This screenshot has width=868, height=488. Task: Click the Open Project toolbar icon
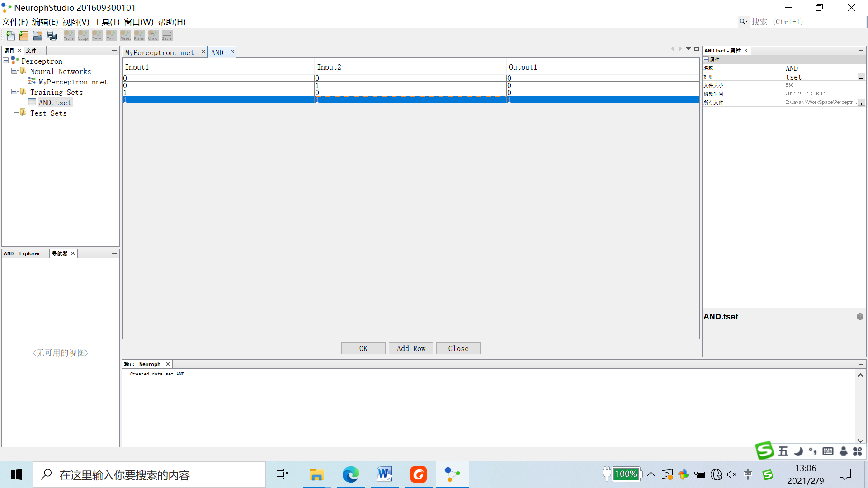38,35
